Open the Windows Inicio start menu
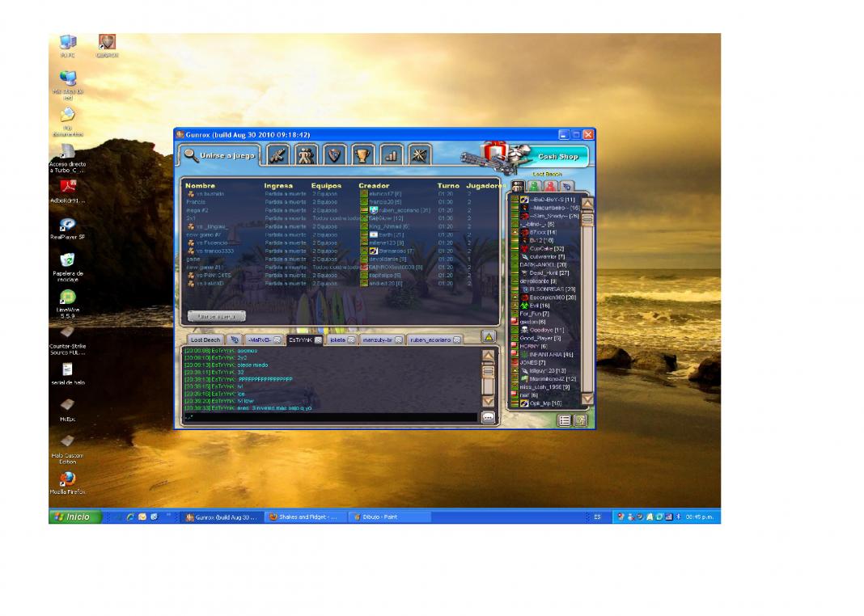Image resolution: width=864 pixels, height=616 pixels. click(75, 517)
